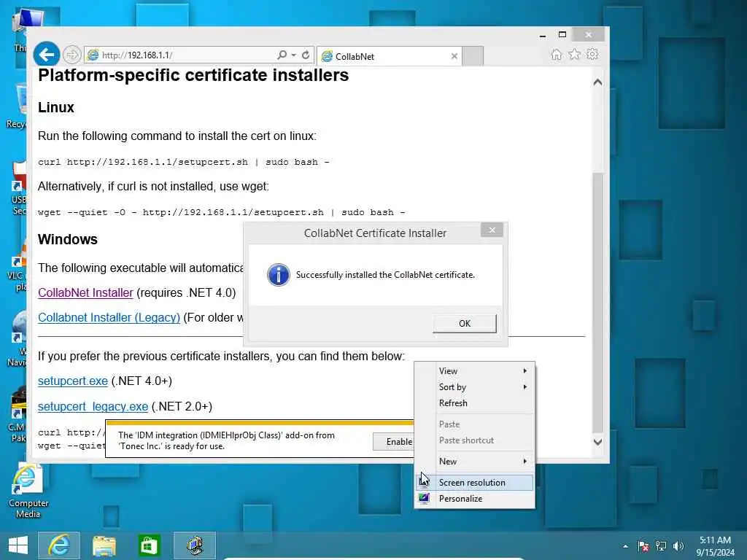Show hidden tray icons arrow
747x560 pixels.
point(625,546)
